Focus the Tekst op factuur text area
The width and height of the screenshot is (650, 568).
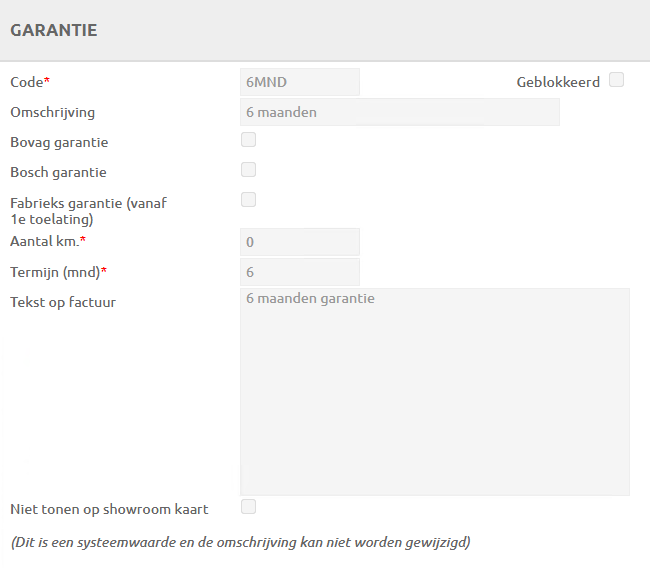coord(434,392)
